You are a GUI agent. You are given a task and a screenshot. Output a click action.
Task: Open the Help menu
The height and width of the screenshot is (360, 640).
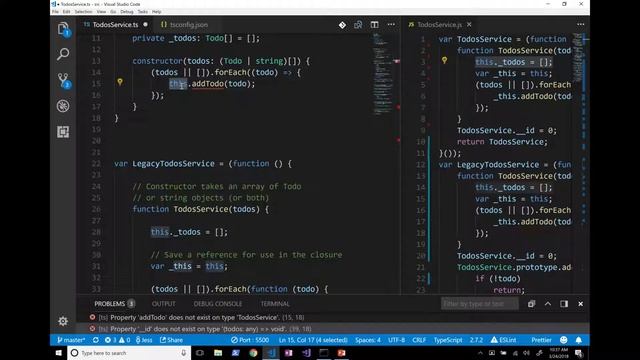(157, 12)
